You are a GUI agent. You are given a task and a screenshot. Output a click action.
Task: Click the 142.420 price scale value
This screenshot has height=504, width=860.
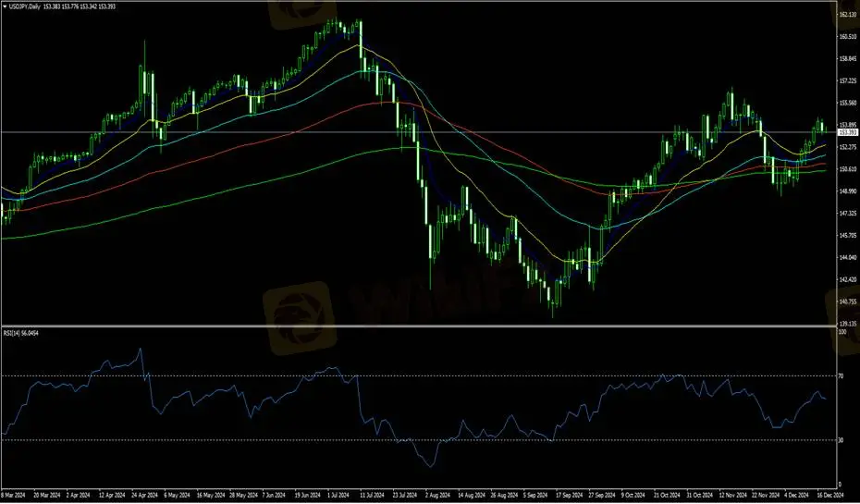848,279
